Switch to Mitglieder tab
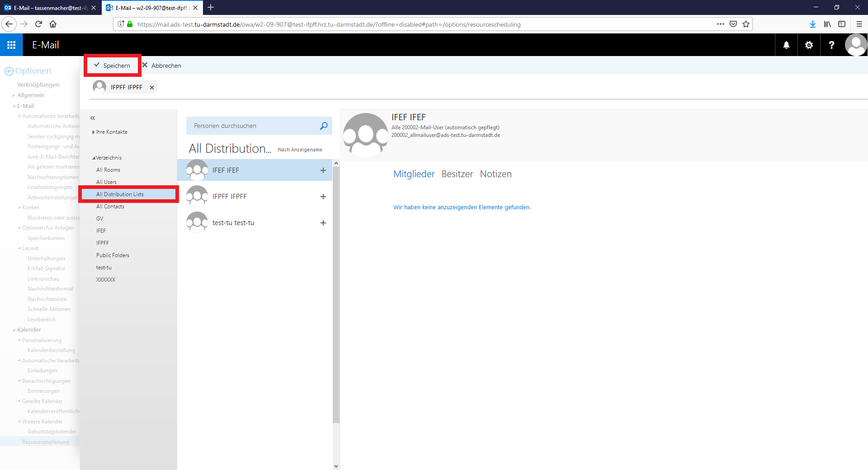Viewport: 868px width, 470px height. coord(414,174)
